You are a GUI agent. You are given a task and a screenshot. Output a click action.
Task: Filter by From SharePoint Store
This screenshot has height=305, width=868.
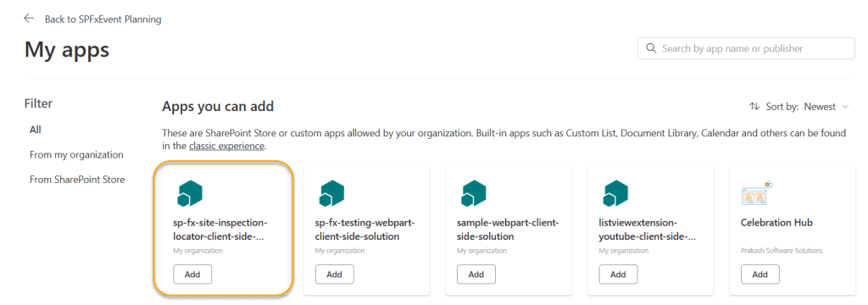tap(77, 180)
